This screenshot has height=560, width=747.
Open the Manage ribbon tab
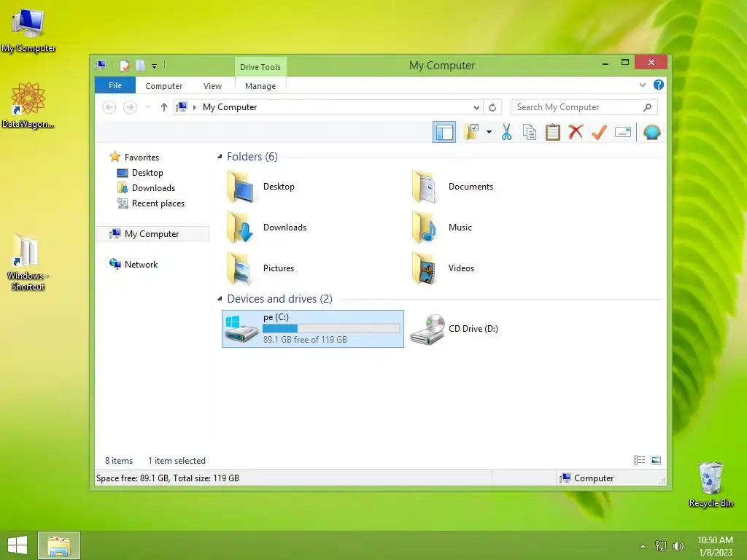[x=260, y=86]
